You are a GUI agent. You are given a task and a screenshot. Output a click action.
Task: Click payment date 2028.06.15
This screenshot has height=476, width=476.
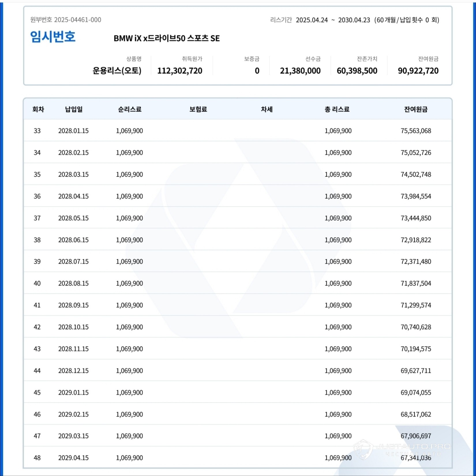click(73, 240)
